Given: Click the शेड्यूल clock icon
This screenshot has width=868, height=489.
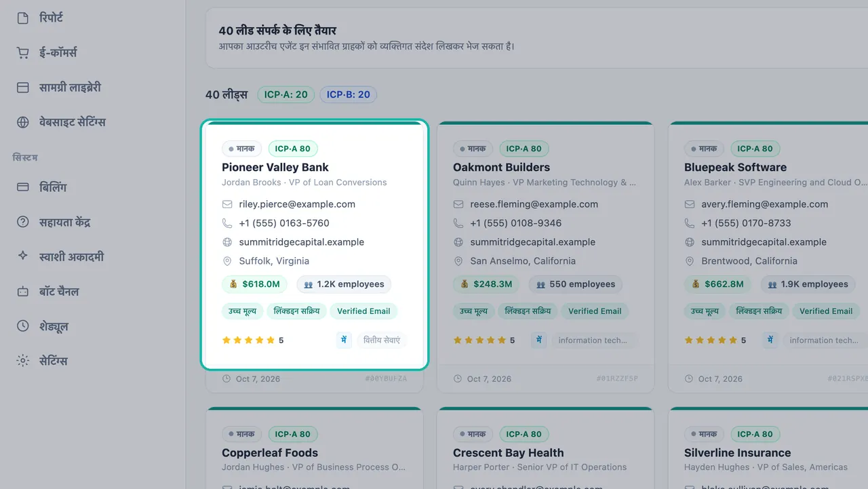Looking at the screenshot, I should pyautogui.click(x=23, y=326).
